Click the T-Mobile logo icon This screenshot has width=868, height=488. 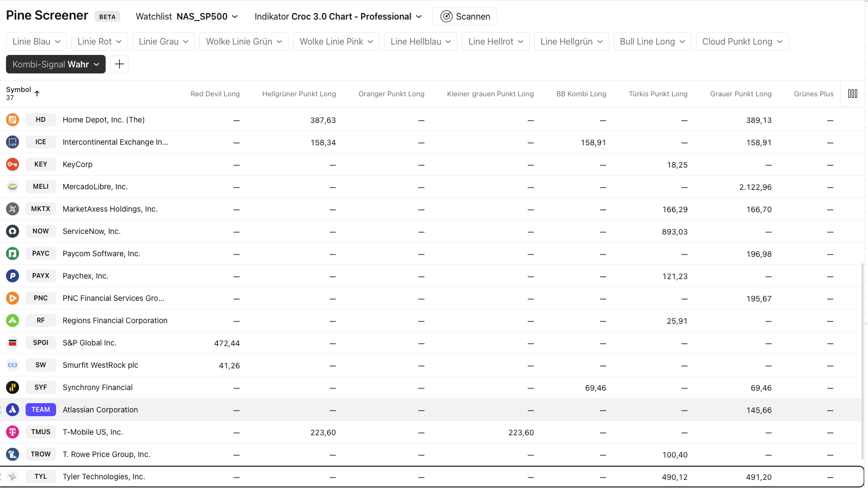tap(13, 432)
